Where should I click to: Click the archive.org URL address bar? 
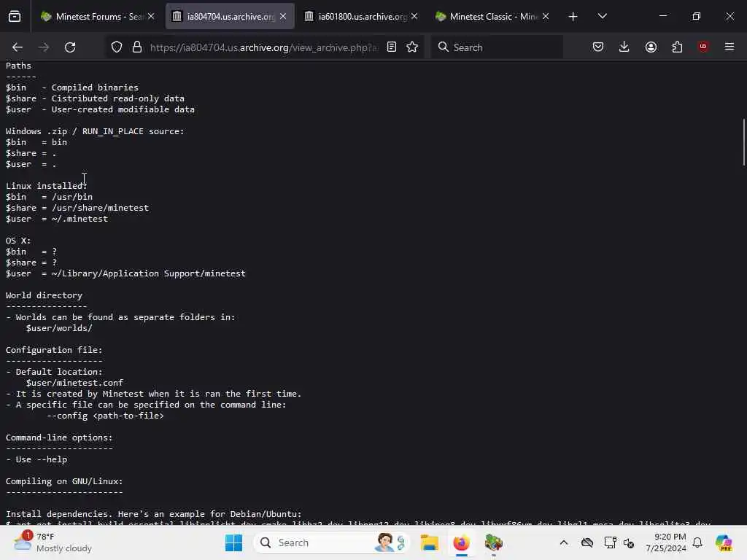tap(263, 47)
